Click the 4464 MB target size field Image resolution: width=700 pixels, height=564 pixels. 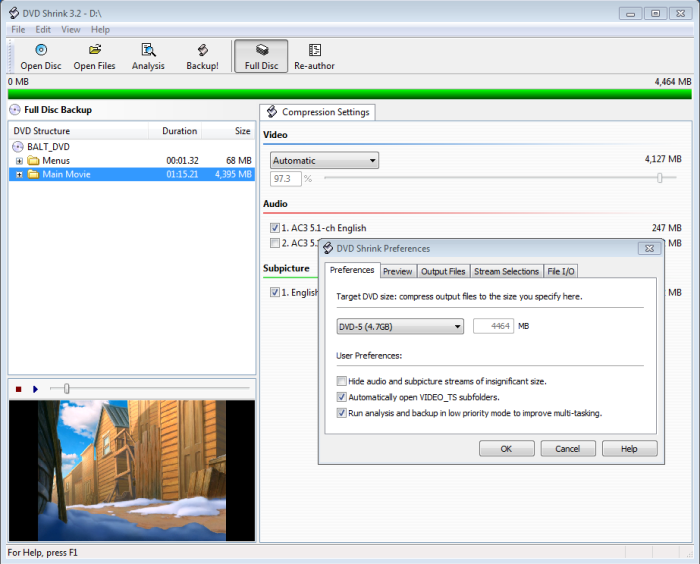[493, 326]
